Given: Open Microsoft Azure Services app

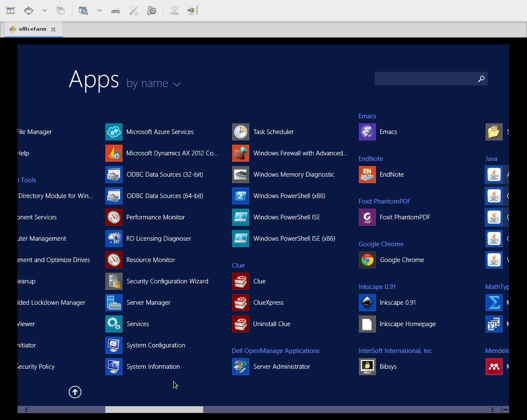Looking at the screenshot, I should 150,132.
